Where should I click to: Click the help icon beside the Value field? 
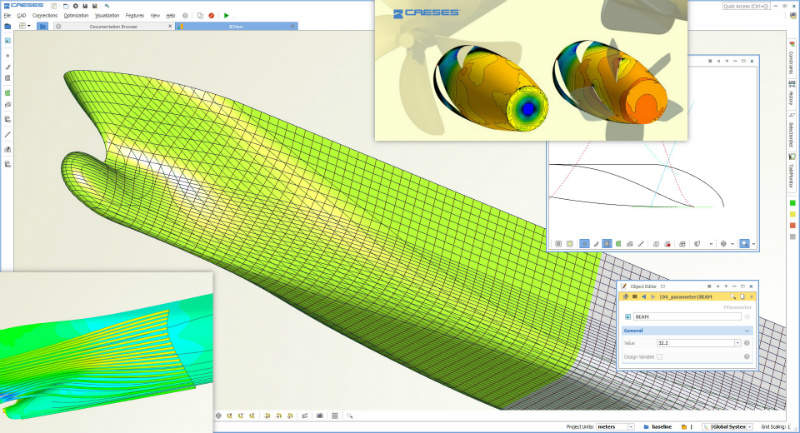click(x=746, y=343)
